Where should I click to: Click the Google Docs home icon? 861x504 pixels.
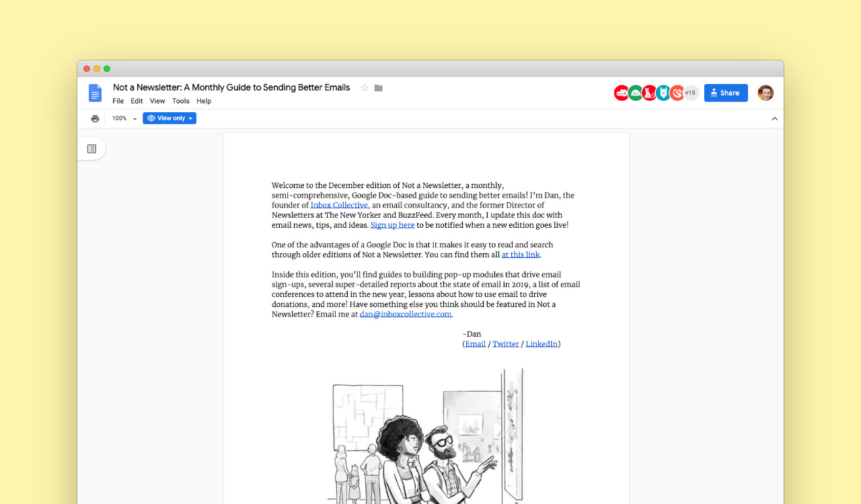[x=95, y=93]
